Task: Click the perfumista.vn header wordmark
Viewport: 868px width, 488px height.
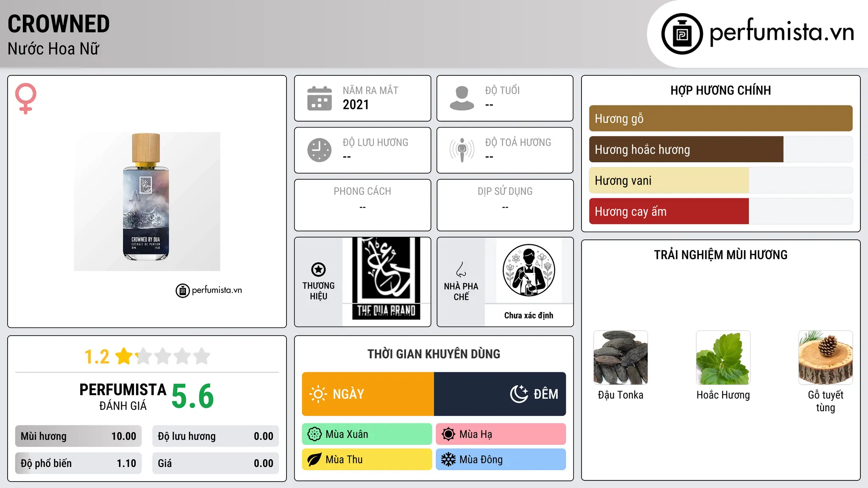Action: [x=782, y=32]
